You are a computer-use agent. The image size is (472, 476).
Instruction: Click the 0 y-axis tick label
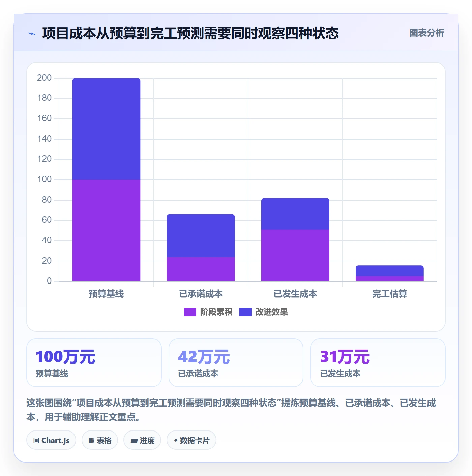[49, 281]
